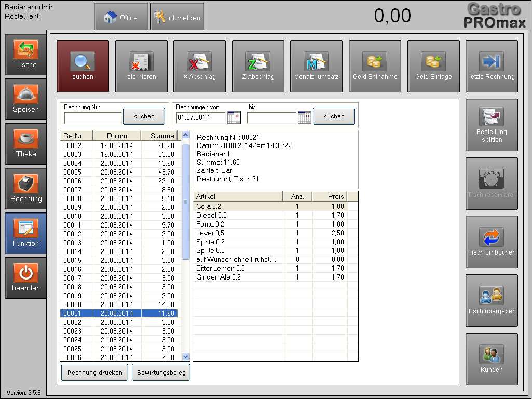Select invoice row 00005
Viewport: 532px width, 399px height.
(119, 172)
